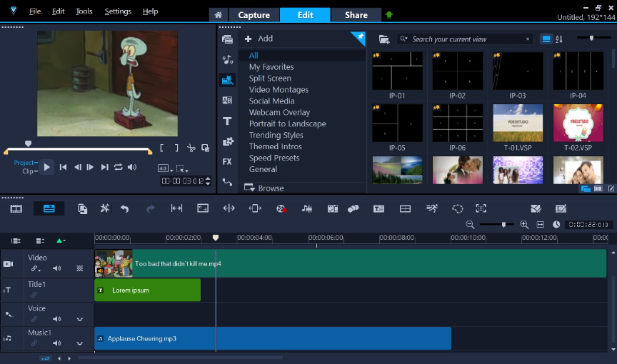Redo the last action
Viewport: 617px width, 364px height.
150,208
